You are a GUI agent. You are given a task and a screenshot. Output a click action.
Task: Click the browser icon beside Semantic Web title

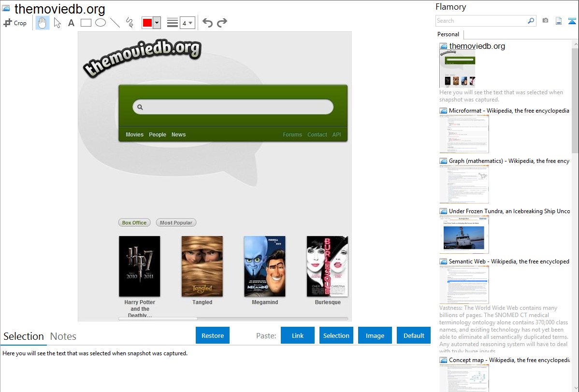tap(444, 261)
